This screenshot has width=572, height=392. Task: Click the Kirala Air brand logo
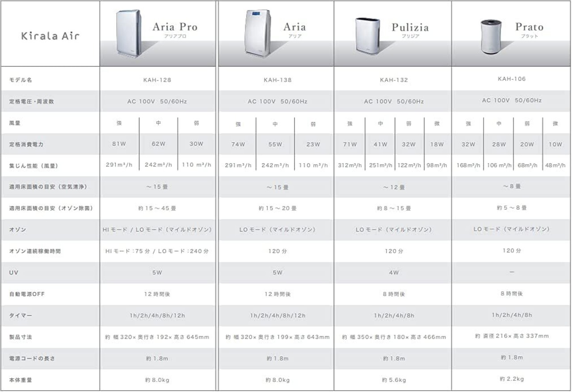(50, 36)
